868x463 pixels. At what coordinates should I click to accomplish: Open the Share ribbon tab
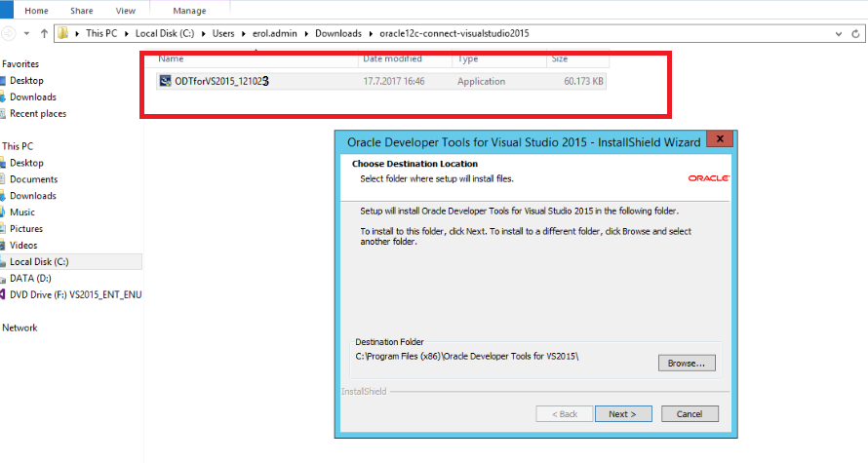[x=83, y=11]
